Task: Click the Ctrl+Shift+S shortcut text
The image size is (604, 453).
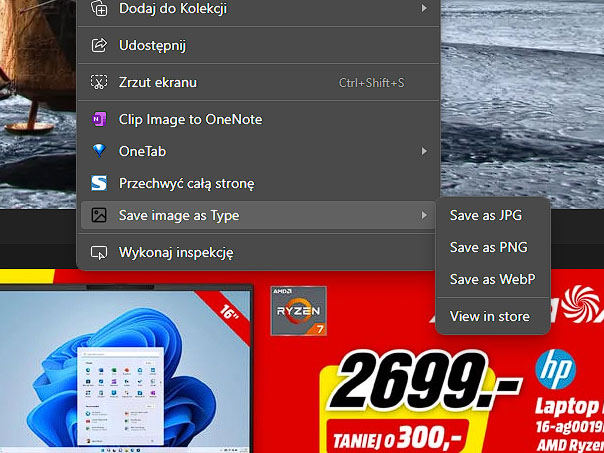Action: tap(372, 82)
